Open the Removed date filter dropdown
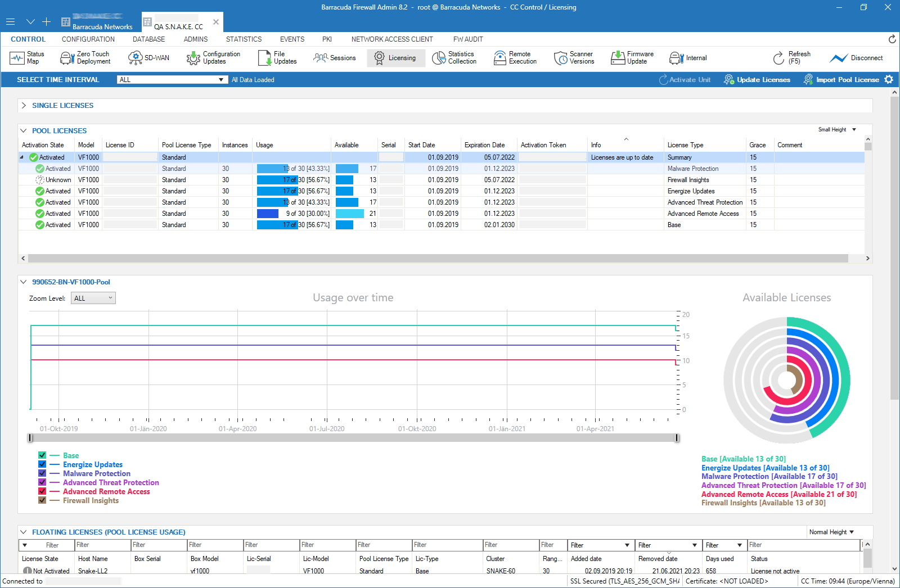Viewport: 900px width, 588px height. click(694, 545)
